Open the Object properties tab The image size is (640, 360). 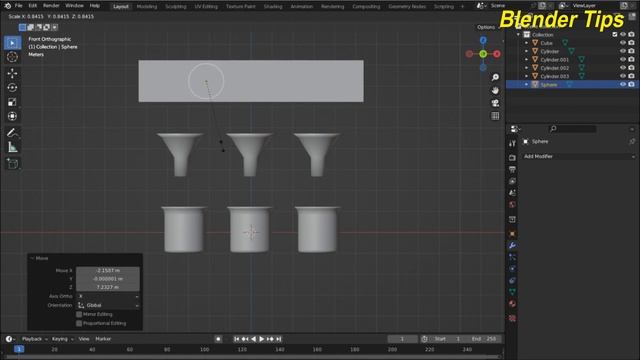click(512, 233)
